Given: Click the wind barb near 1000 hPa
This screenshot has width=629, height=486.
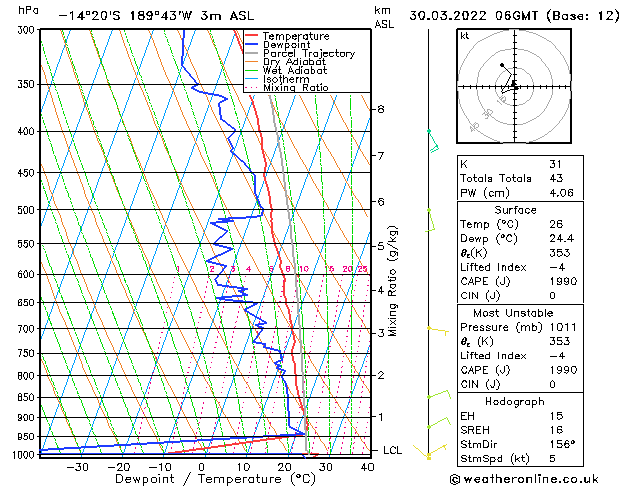Looking at the screenshot, I should (428, 454).
